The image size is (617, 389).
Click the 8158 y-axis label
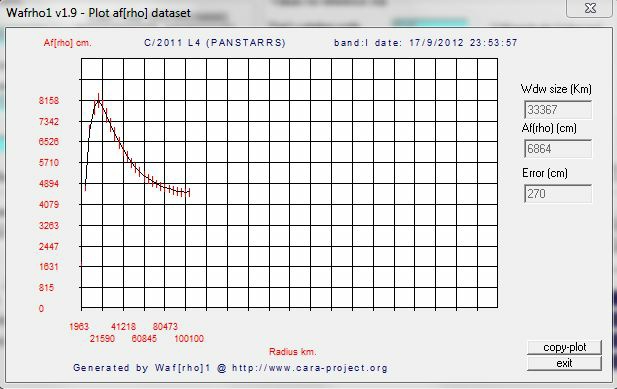pyautogui.click(x=49, y=101)
